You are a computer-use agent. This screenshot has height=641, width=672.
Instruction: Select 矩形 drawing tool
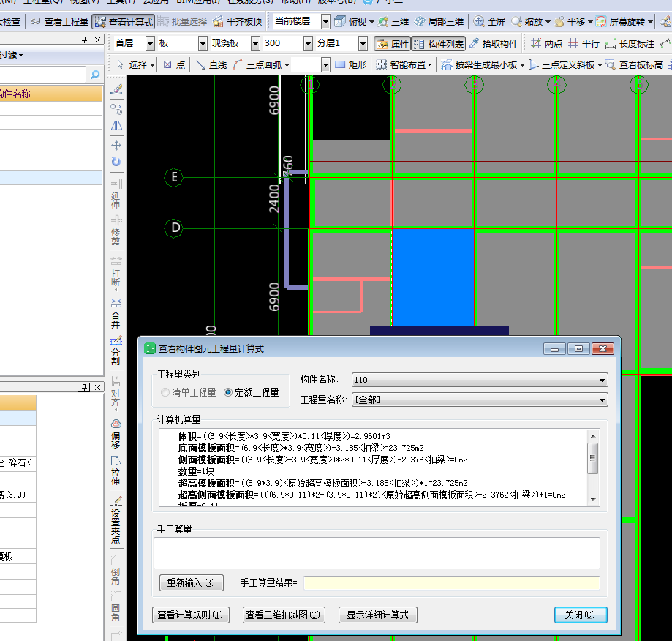(351, 64)
